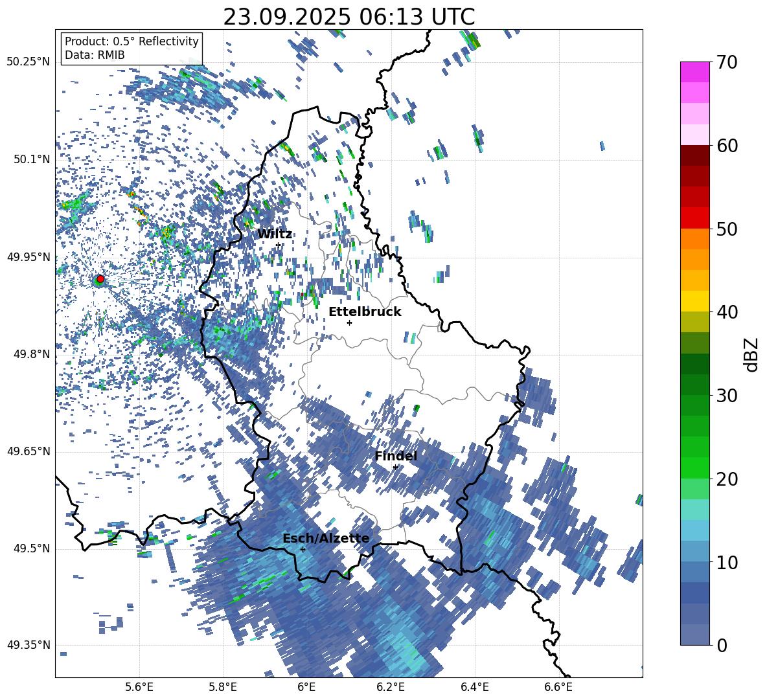Click the 6°E longitude label

306,688
